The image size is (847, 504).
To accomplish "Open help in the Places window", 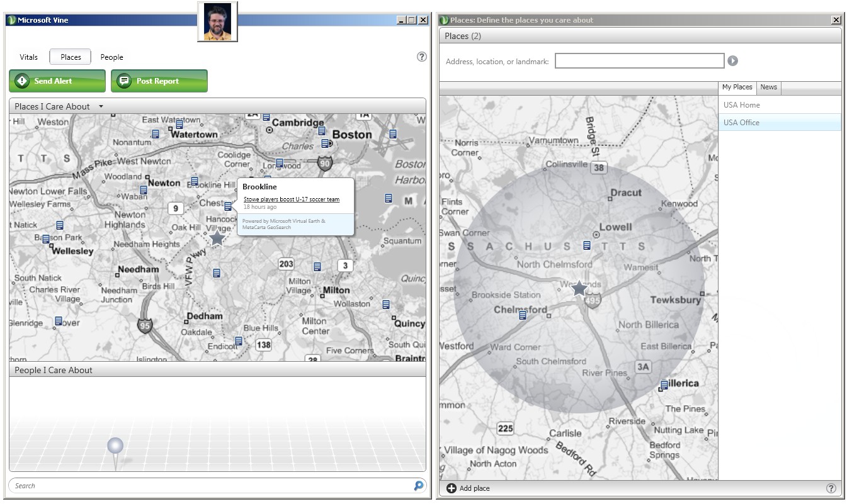I will coord(831,488).
